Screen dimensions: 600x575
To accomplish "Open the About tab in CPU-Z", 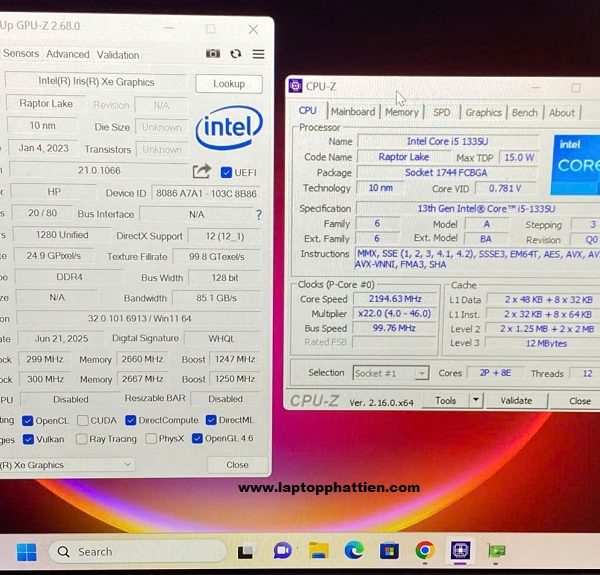I will click(562, 113).
